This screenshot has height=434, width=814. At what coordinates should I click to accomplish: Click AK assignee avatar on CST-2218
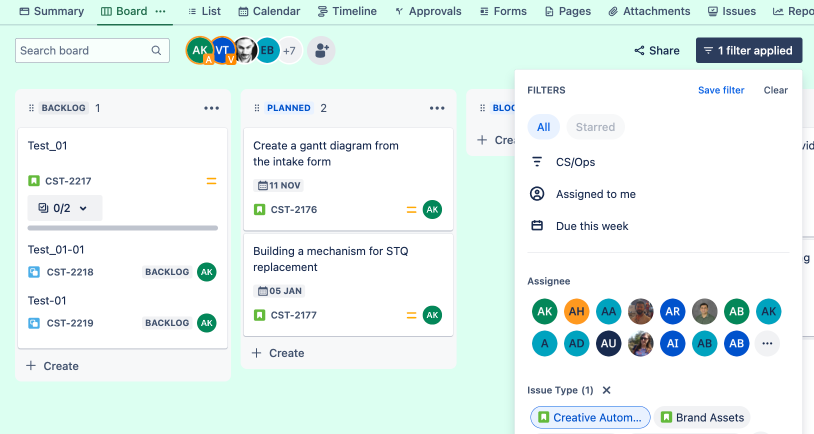pos(207,272)
